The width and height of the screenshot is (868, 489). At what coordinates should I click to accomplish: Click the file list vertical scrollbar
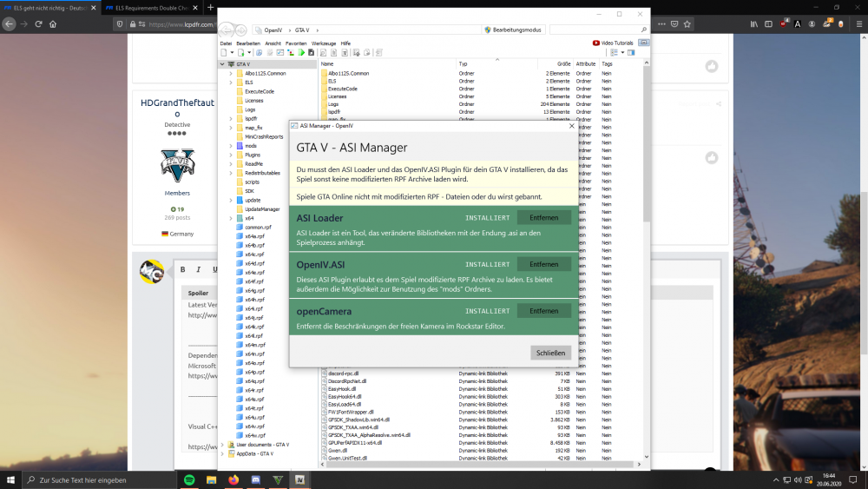(646, 261)
